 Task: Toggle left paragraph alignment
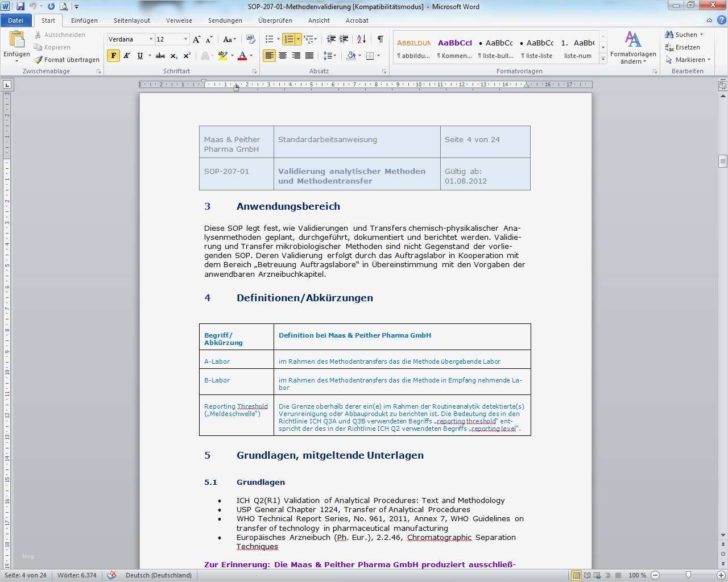click(270, 56)
